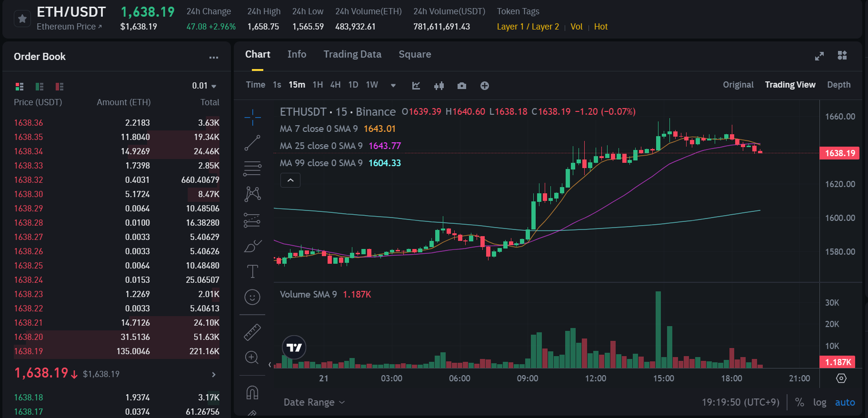The height and width of the screenshot is (418, 868).
Task: Open the candlestick chart style icon
Action: coord(439,86)
